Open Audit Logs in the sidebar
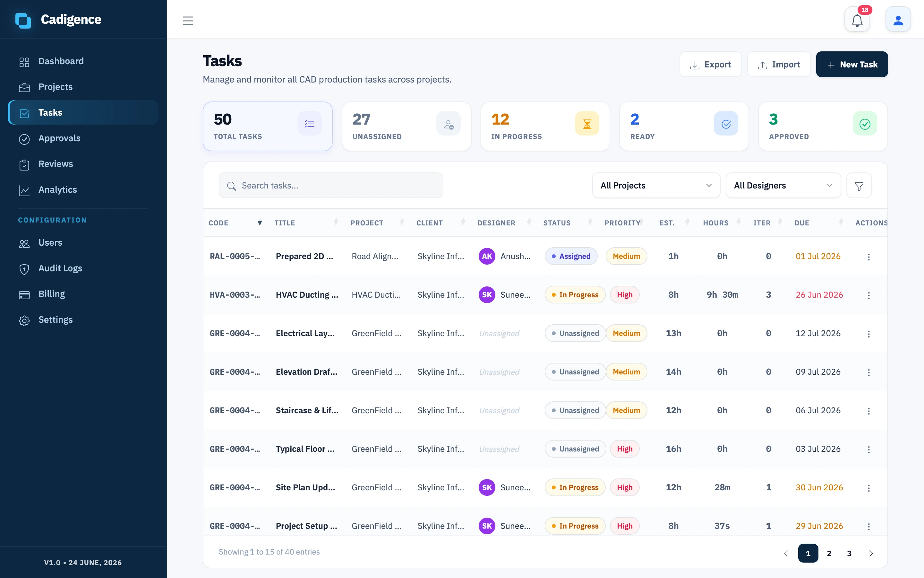 coord(83,268)
